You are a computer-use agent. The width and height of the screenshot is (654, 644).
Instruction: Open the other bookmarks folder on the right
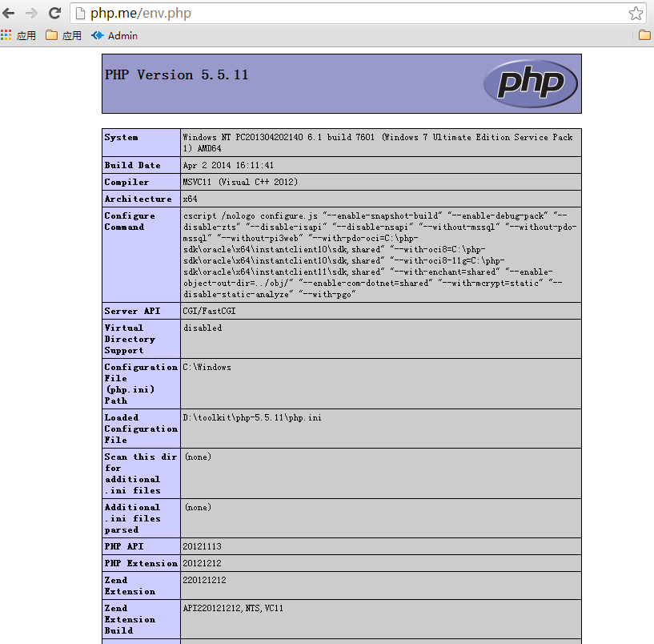[x=644, y=35]
